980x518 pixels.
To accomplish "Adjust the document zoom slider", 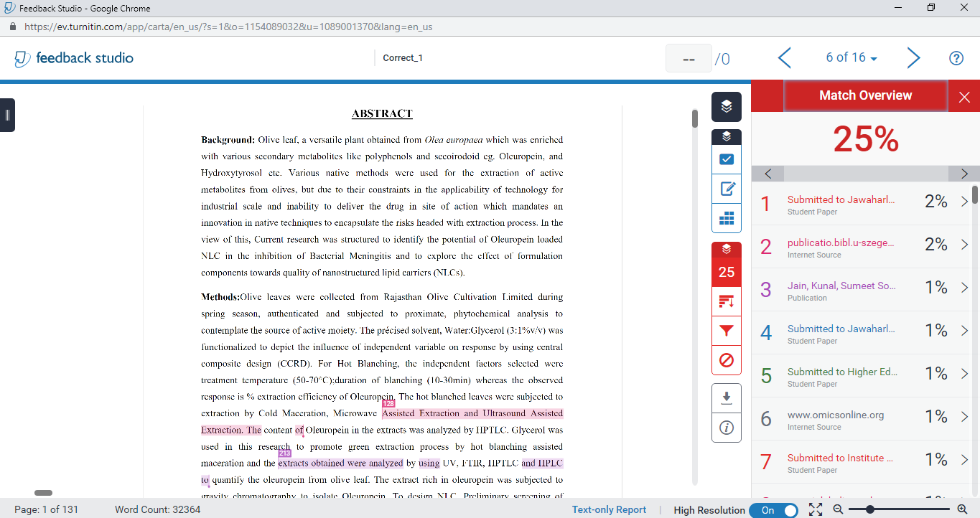I will 870,509.
